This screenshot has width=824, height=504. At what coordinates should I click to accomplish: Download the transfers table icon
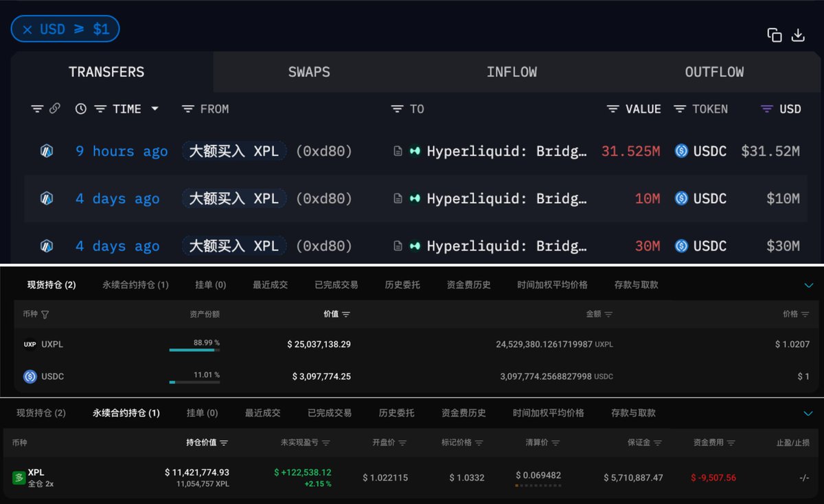click(798, 35)
